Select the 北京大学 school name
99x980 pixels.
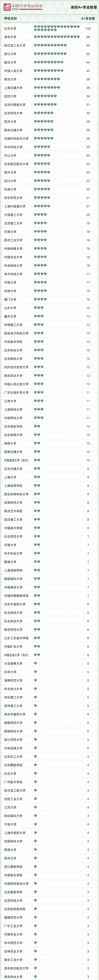pos(10,28)
